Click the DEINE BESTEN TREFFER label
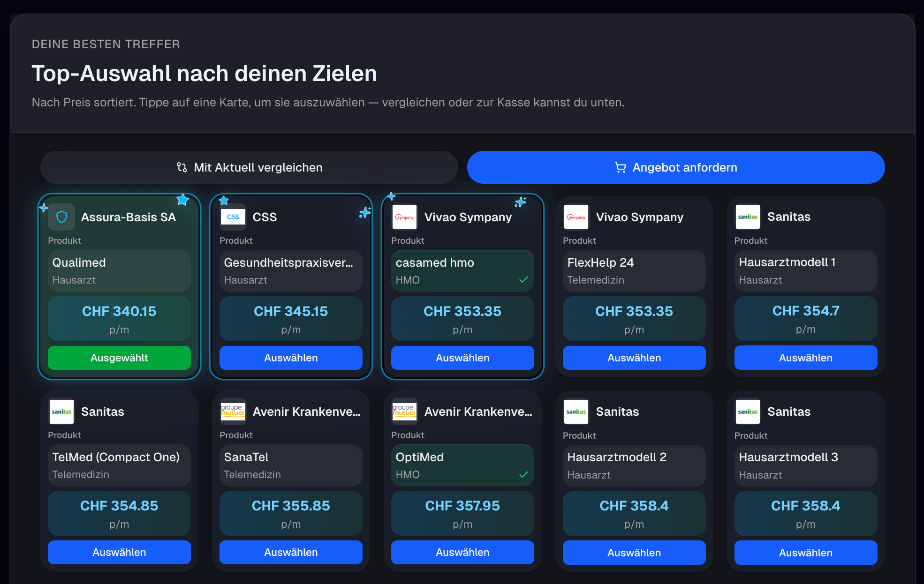The image size is (924, 584). pyautogui.click(x=106, y=44)
